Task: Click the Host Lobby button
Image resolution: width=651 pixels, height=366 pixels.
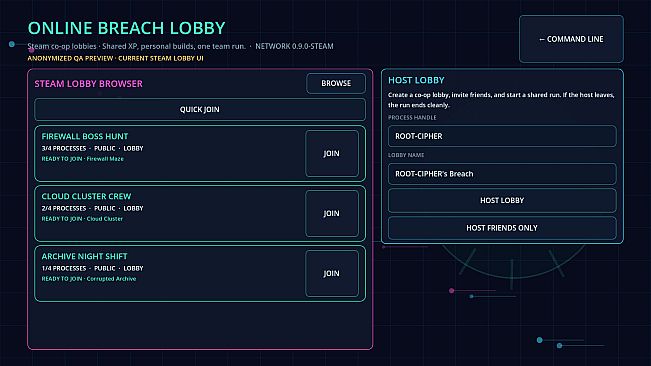Action: (x=502, y=200)
